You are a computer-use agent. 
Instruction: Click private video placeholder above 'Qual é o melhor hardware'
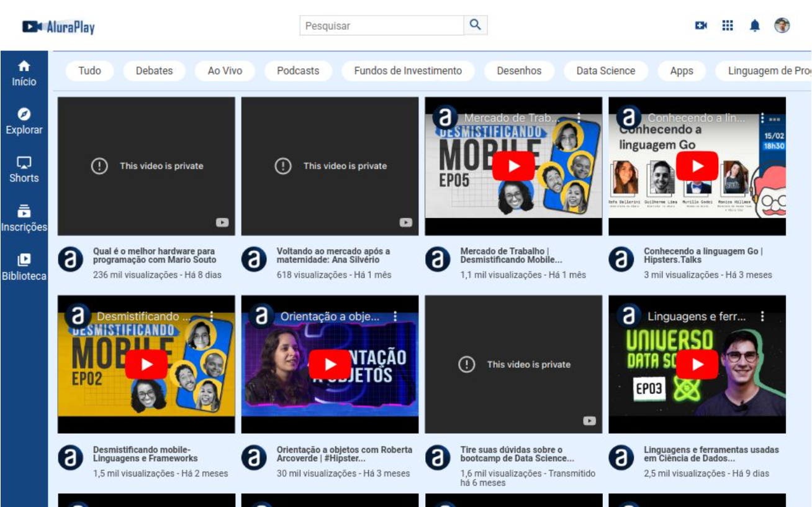(147, 166)
